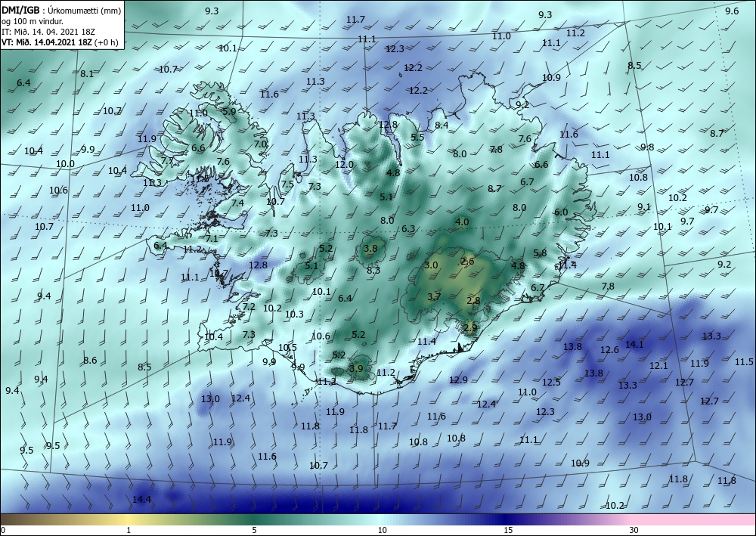This screenshot has width=756, height=536.
Task: Click the map value 7.7
Action: (x=167, y=161)
